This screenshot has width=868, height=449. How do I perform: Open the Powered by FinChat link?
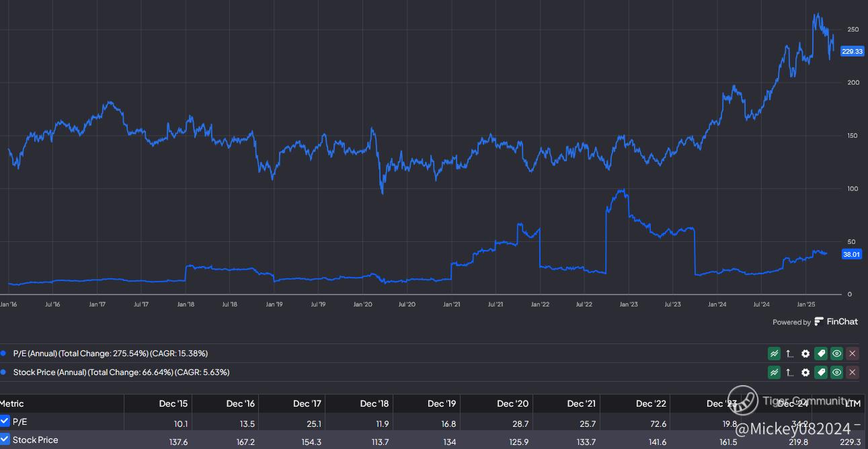[x=815, y=322]
